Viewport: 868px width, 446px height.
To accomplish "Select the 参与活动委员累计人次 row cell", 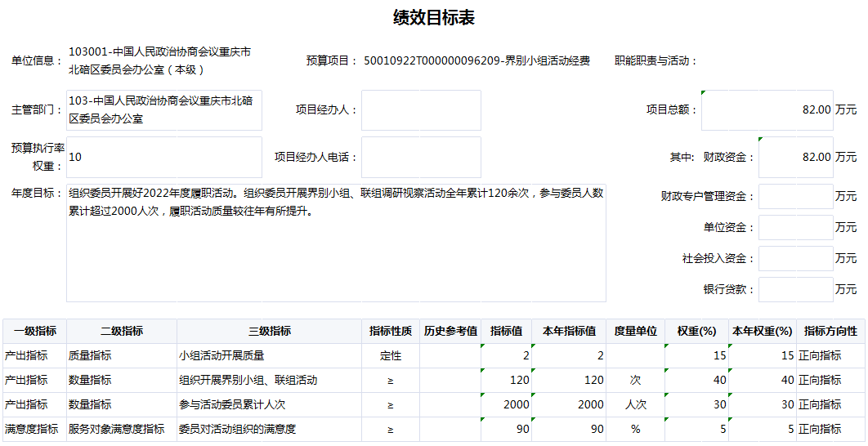I will click(x=270, y=405).
